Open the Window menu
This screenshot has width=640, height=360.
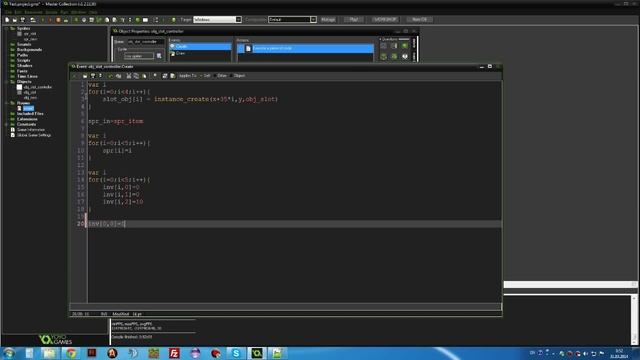click(x=79, y=12)
